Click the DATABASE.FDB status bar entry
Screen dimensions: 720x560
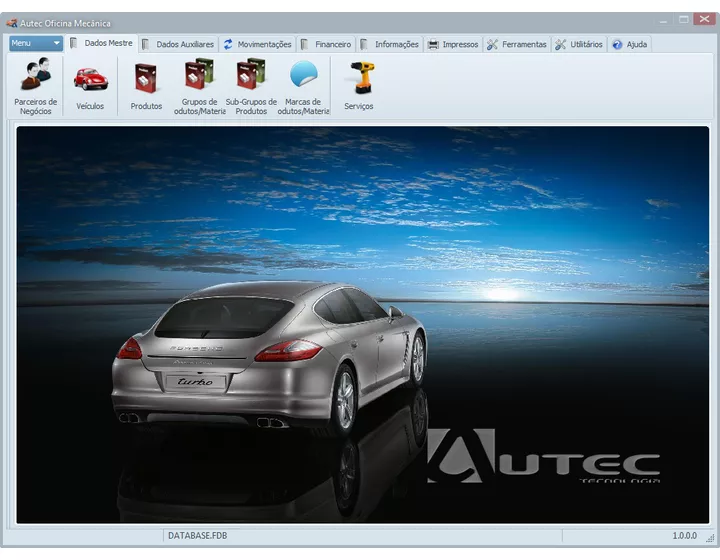pos(197,536)
